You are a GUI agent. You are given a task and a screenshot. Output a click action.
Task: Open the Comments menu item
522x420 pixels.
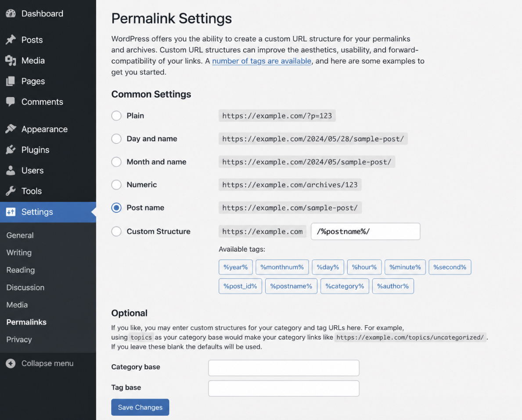point(42,102)
